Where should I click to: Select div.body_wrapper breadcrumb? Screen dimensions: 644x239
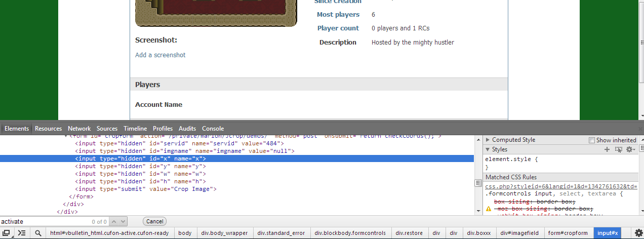click(x=224, y=233)
